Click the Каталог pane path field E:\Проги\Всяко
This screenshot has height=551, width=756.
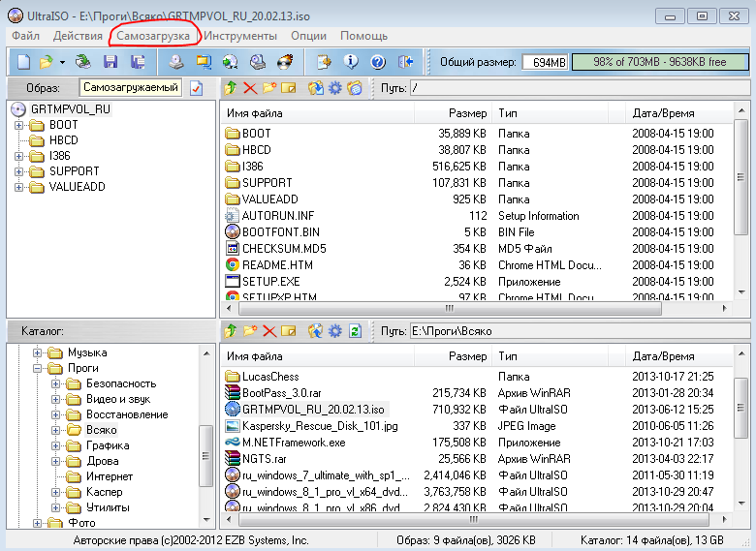click(580, 331)
